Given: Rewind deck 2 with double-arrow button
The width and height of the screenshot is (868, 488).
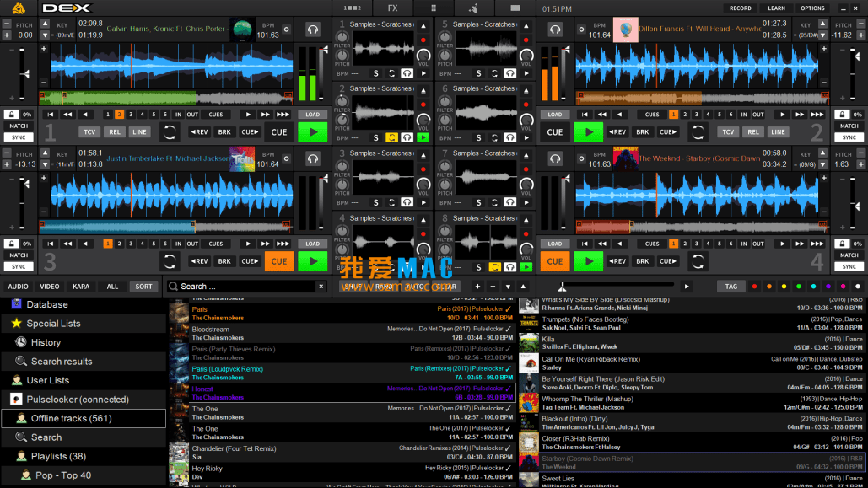Looking at the screenshot, I should click(602, 115).
